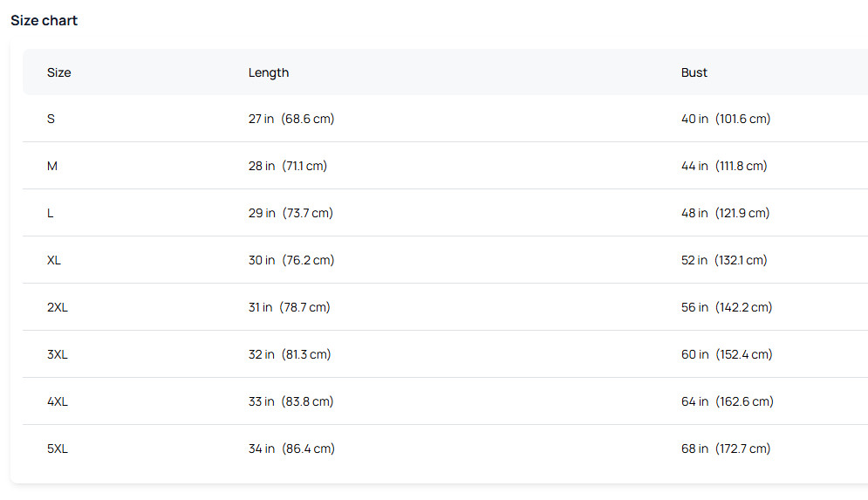Select the XL size row label
868x500 pixels.
pyautogui.click(x=54, y=260)
